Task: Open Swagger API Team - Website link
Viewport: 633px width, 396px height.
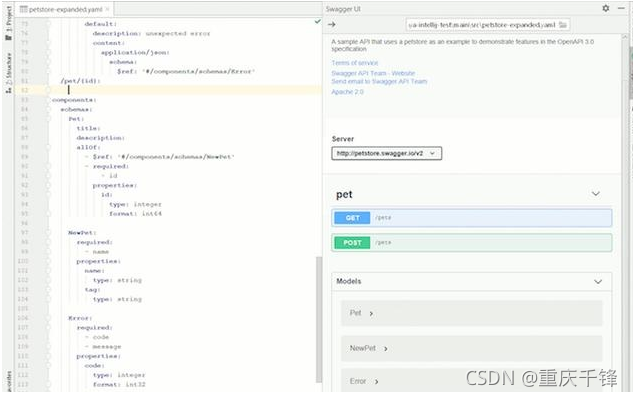Action: click(373, 73)
